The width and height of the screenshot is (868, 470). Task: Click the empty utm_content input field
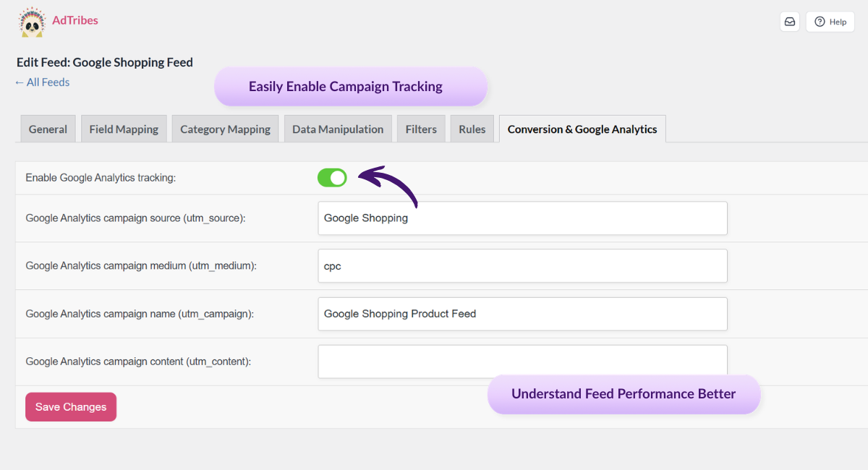(522, 361)
